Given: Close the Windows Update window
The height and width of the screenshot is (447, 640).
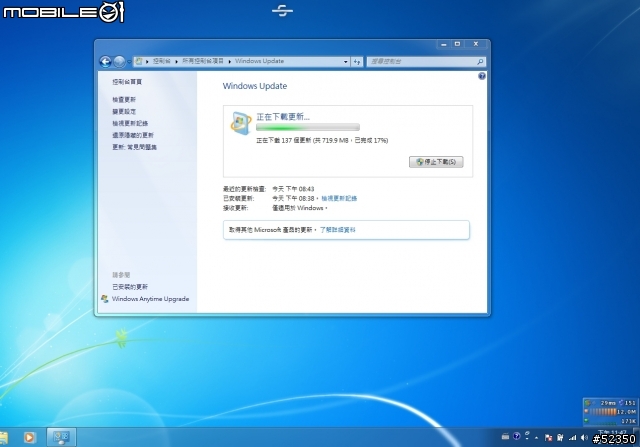Looking at the screenshot, I should [x=476, y=44].
